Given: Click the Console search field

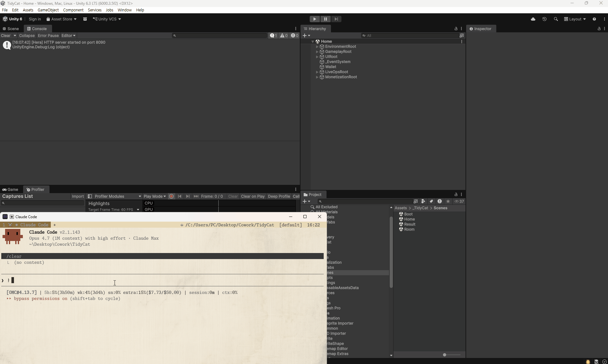Looking at the screenshot, I should 220,36.
